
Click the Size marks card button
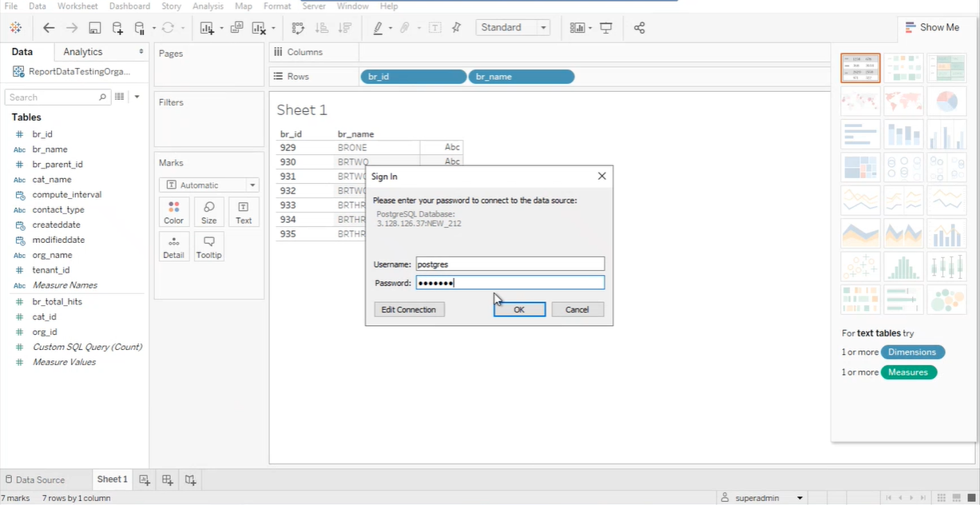(x=208, y=213)
